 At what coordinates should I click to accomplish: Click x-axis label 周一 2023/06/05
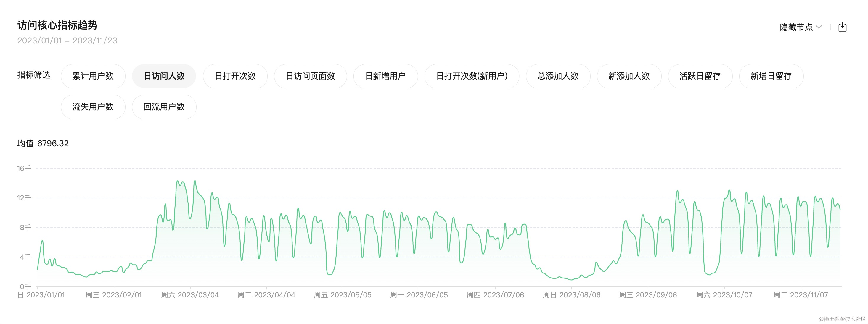click(419, 295)
